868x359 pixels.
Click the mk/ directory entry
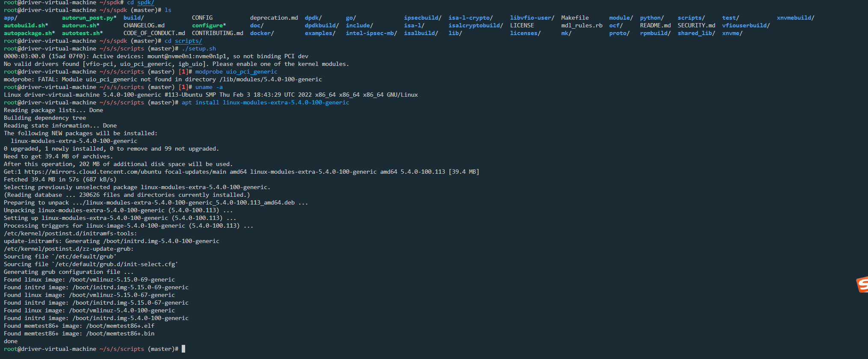567,33
